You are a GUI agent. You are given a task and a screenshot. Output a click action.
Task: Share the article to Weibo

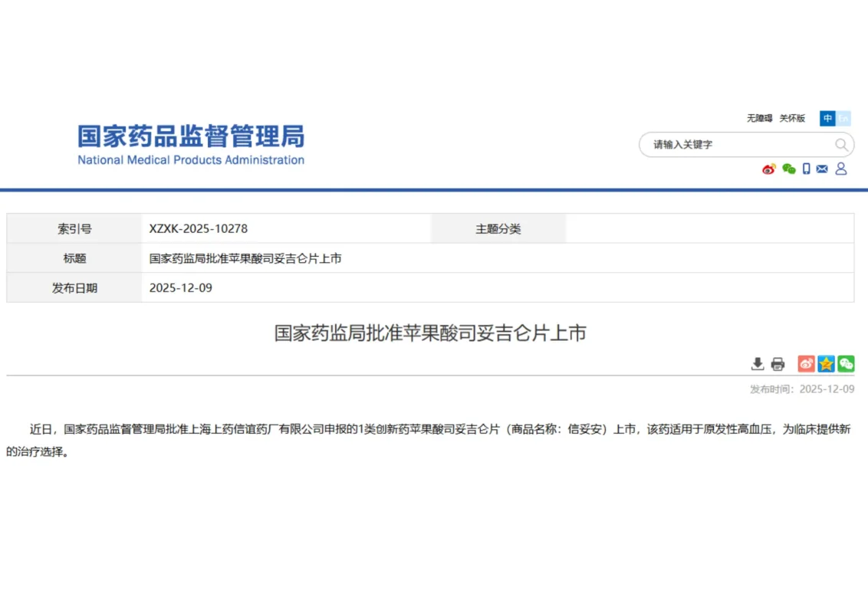pyautogui.click(x=806, y=364)
